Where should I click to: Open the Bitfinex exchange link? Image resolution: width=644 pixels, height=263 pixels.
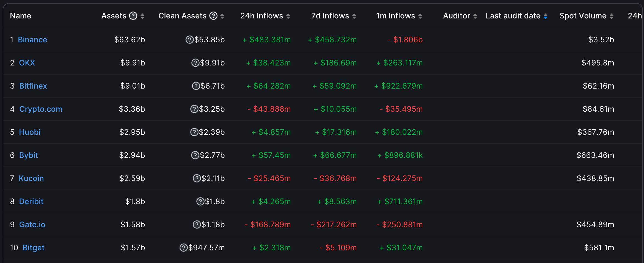(33, 86)
